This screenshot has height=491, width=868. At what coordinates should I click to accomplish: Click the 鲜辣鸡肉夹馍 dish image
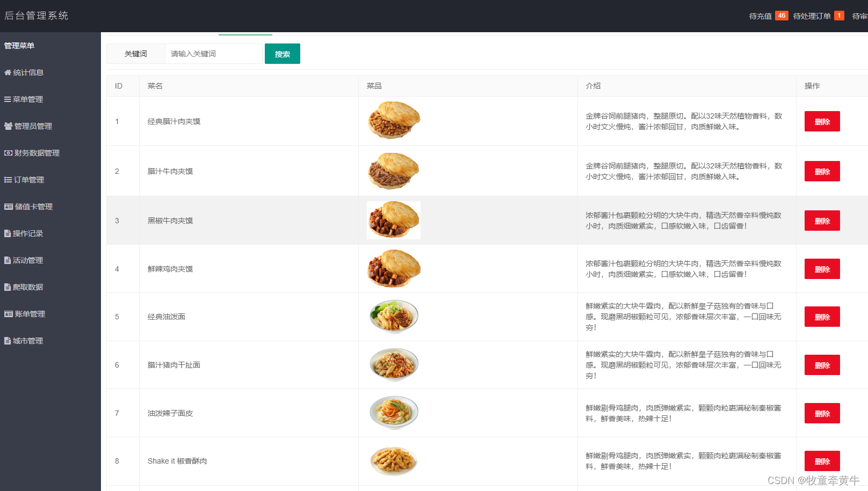394,268
